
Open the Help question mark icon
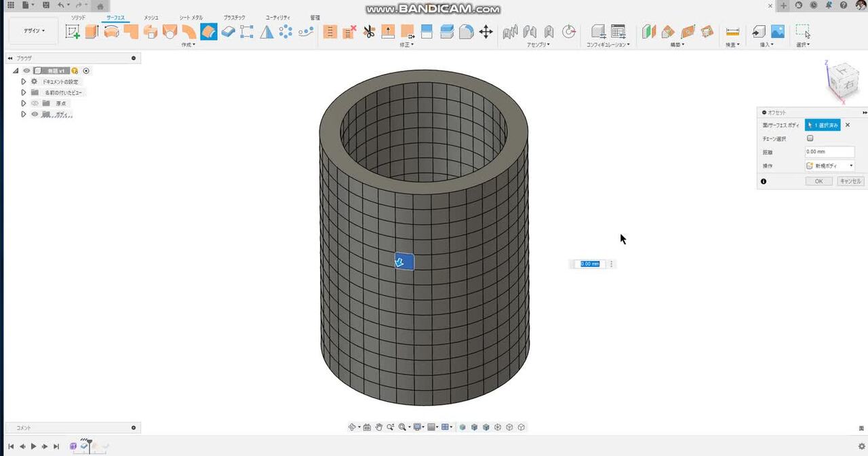point(844,5)
